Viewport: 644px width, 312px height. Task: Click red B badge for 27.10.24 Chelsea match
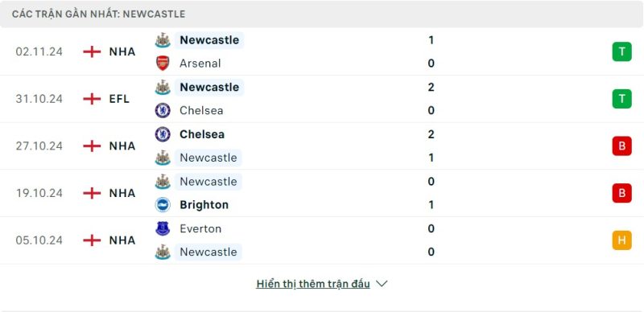[x=621, y=146]
